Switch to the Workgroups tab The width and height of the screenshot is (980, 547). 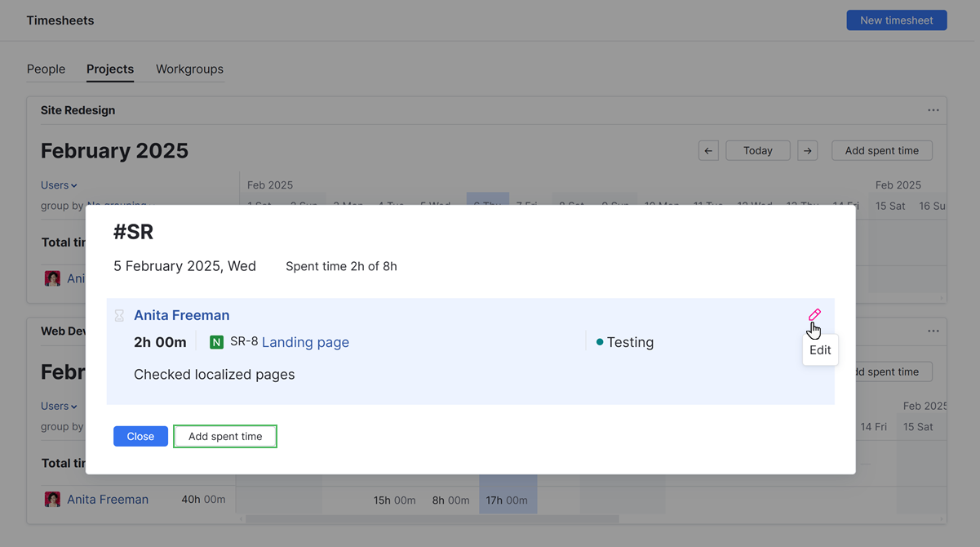tap(188, 69)
